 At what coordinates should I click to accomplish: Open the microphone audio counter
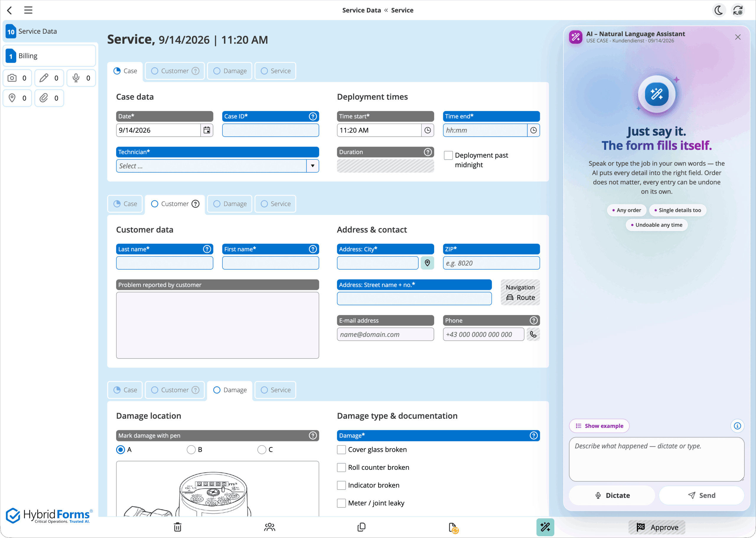(x=81, y=78)
